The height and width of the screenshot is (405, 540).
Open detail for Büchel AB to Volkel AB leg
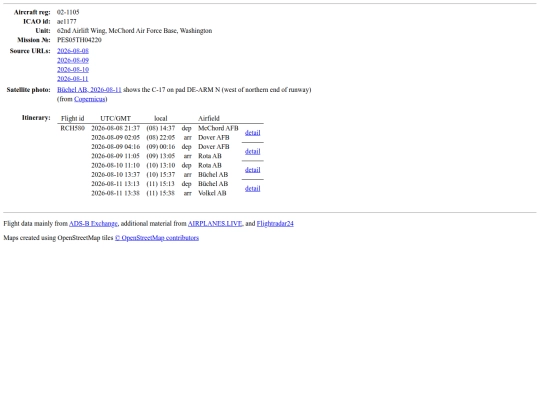tap(252, 189)
